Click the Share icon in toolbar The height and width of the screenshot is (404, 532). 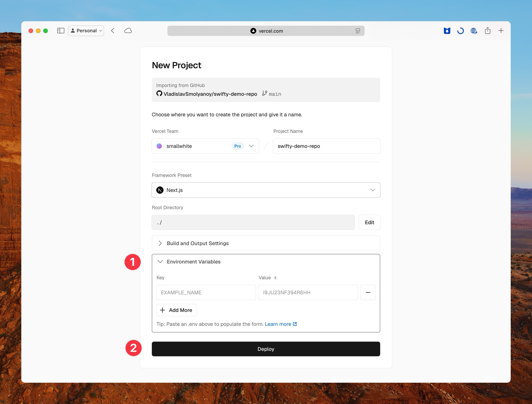click(x=488, y=30)
